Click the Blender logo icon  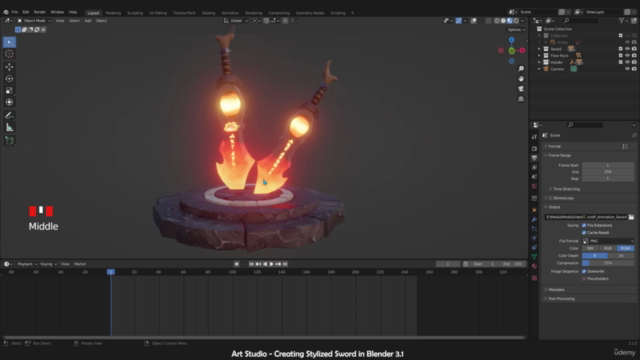(6, 12)
